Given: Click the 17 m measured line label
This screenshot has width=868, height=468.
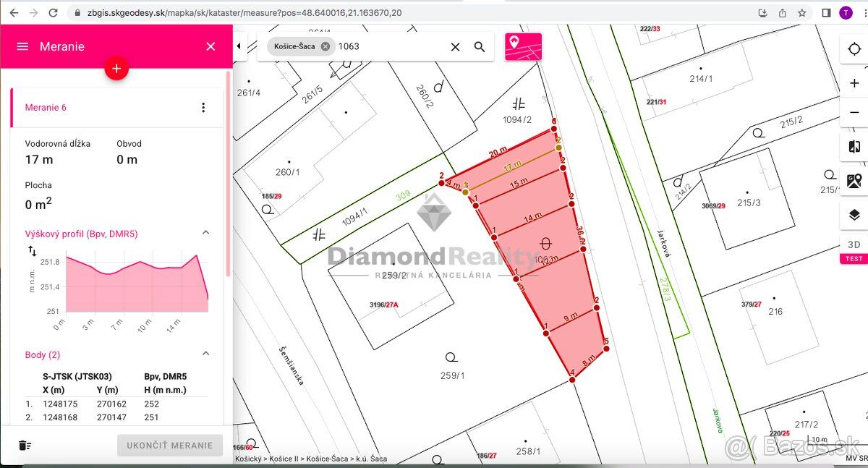Looking at the screenshot, I should tap(512, 166).
